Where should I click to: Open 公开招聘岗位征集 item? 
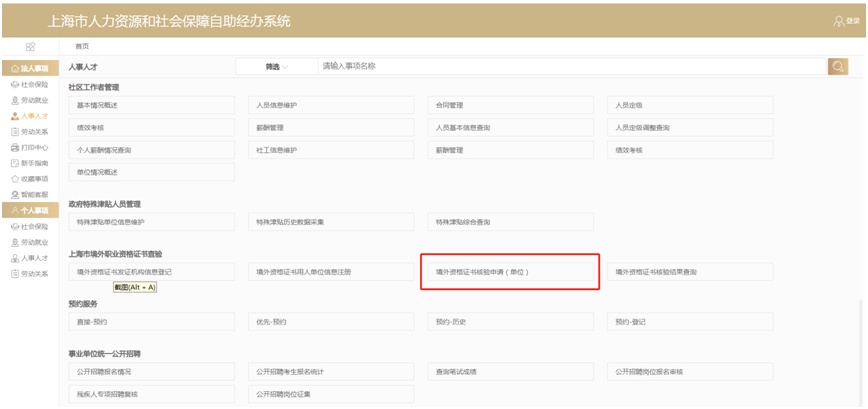pyautogui.click(x=331, y=394)
